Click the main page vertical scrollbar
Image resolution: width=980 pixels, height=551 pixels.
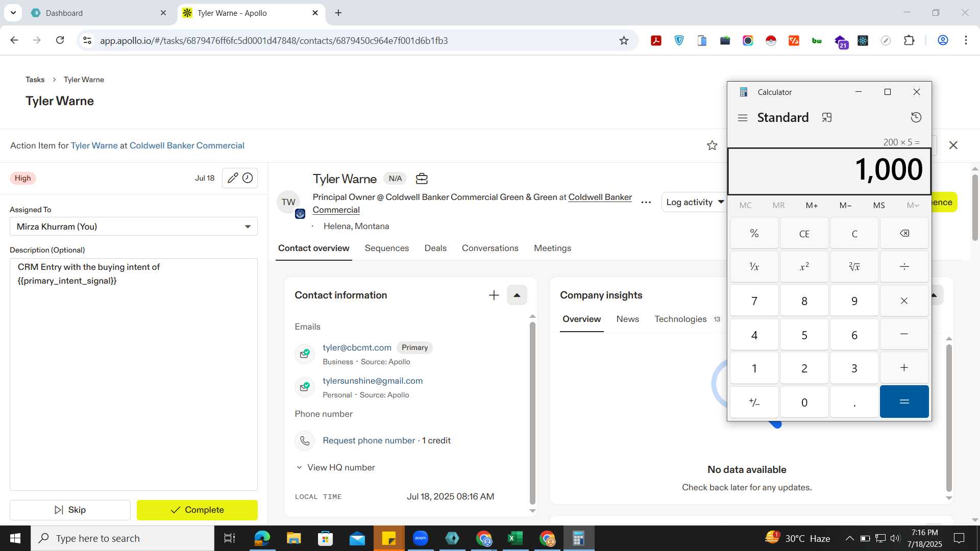point(974,208)
